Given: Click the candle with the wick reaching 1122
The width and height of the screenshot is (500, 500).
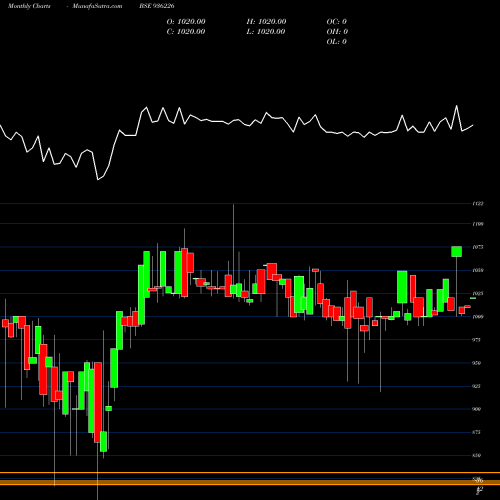Looking at the screenshot, I should click(x=233, y=290).
